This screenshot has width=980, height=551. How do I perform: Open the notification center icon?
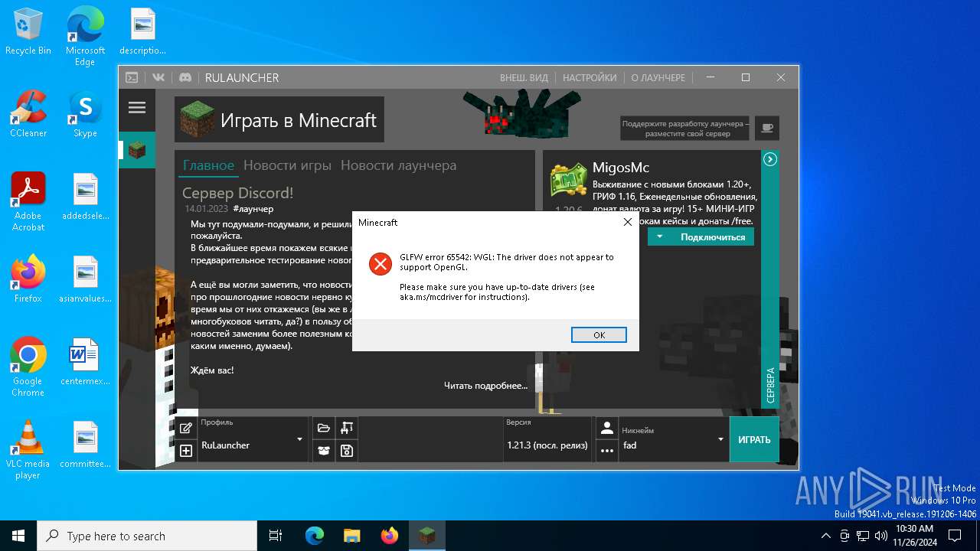click(954, 536)
